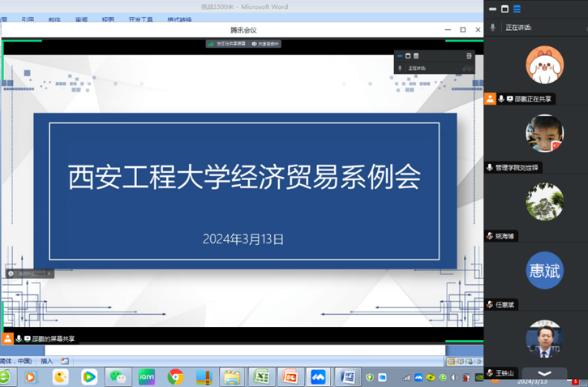Toggle mic icon beside 管理学院刘世铎
Viewport: 588px width, 387px height.
coord(490,167)
